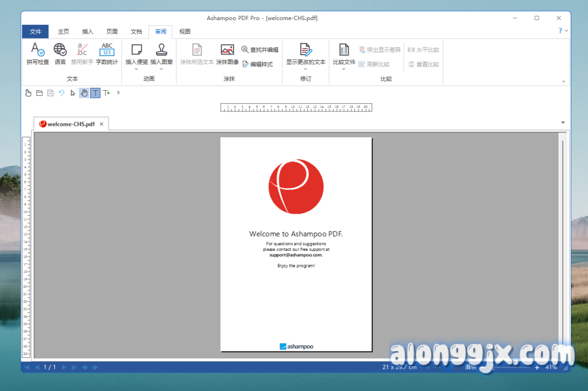Expand the 插入图章 stamp dropdown
This screenshot has height=391, width=588.
pyautogui.click(x=161, y=69)
